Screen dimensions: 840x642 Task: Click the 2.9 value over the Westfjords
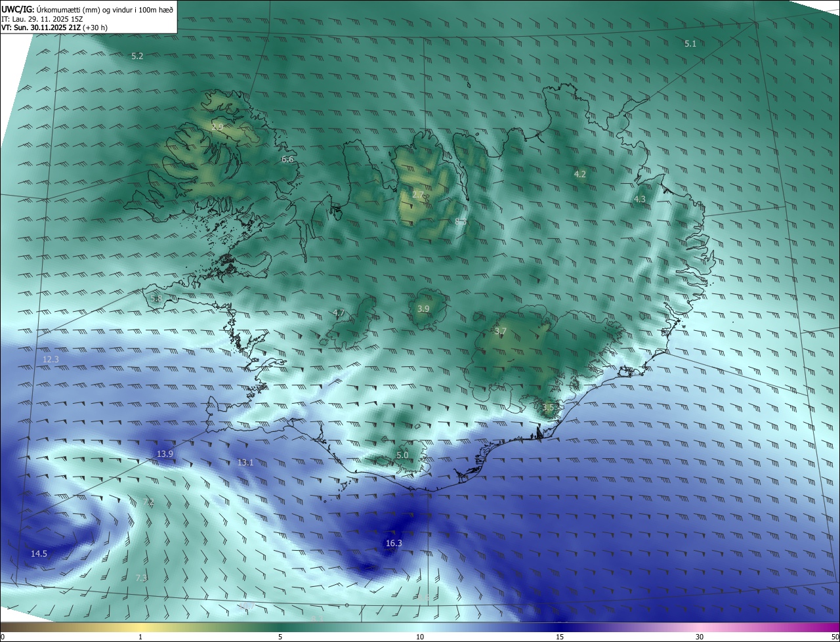click(217, 127)
